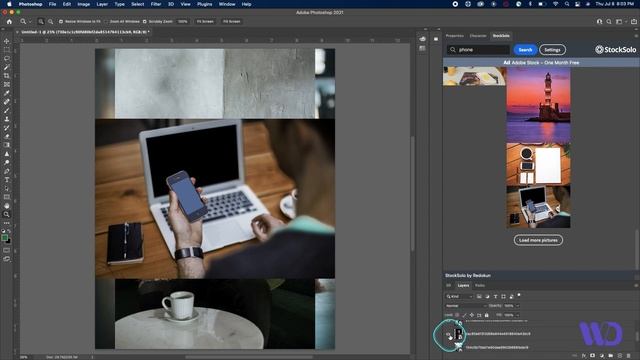Click the Add layer mask icon
This screenshot has width=640, height=360.
(x=593, y=356)
